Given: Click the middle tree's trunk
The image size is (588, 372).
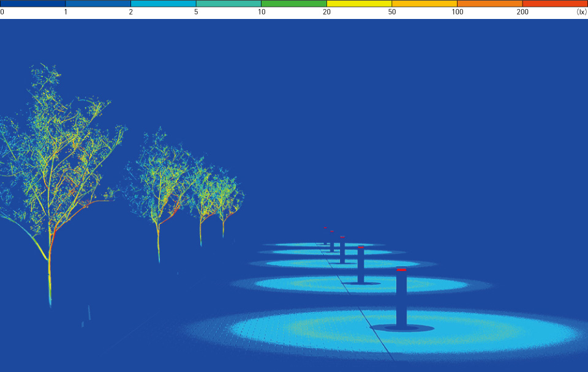Looking at the screenshot, I should click(x=159, y=239).
